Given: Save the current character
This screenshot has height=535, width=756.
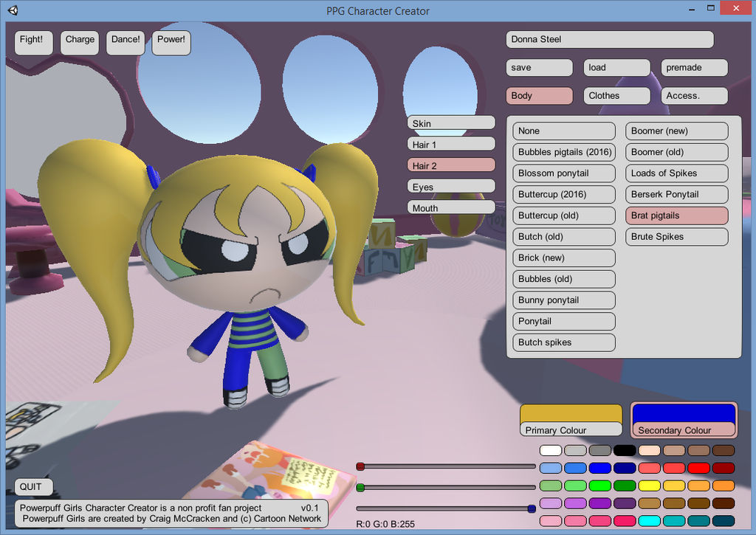Looking at the screenshot, I should pyautogui.click(x=539, y=67).
